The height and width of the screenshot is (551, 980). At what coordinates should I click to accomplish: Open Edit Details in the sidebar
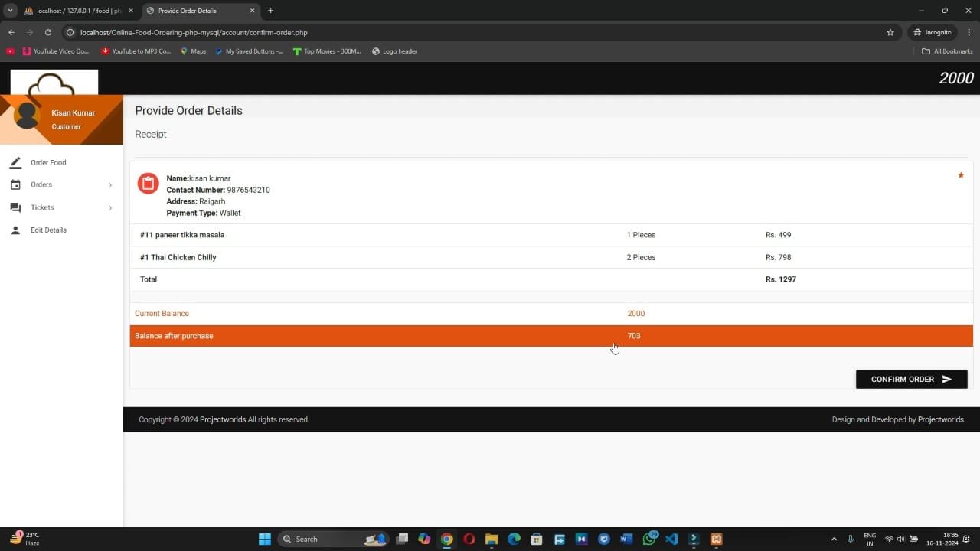point(48,230)
